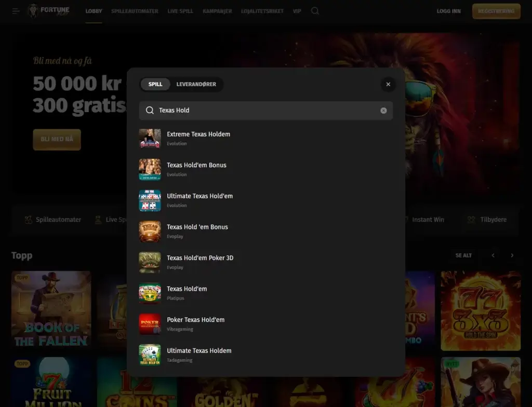The height and width of the screenshot is (407, 532).
Task: Click the Spilleautomater cherry icon
Action: [x=29, y=220]
